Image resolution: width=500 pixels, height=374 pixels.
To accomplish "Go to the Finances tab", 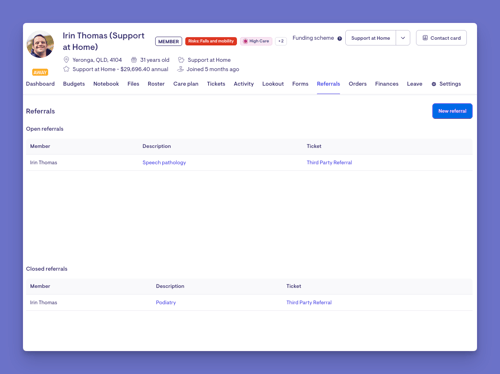I will click(x=387, y=84).
